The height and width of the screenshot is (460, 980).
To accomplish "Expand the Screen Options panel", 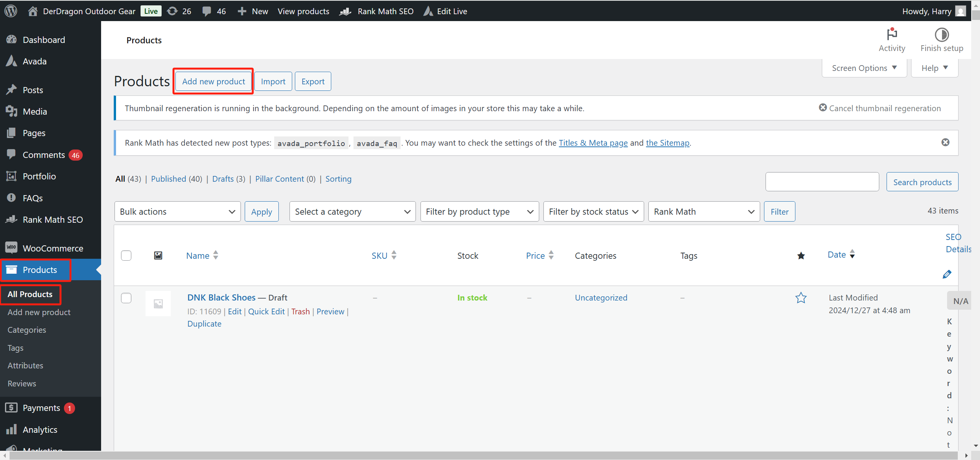I will [x=864, y=68].
